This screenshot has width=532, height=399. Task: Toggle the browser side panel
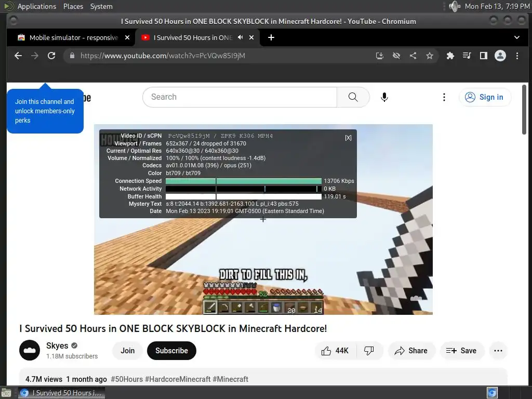[484, 56]
